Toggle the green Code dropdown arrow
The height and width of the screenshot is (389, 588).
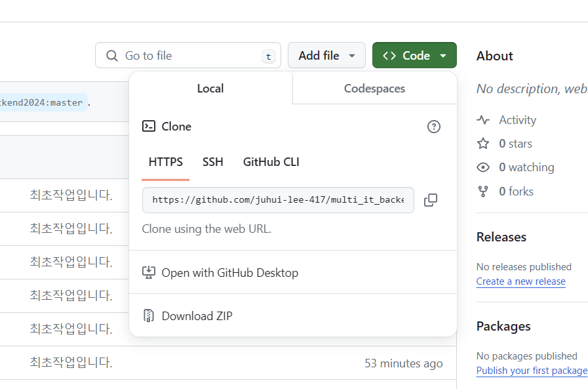pyautogui.click(x=443, y=56)
